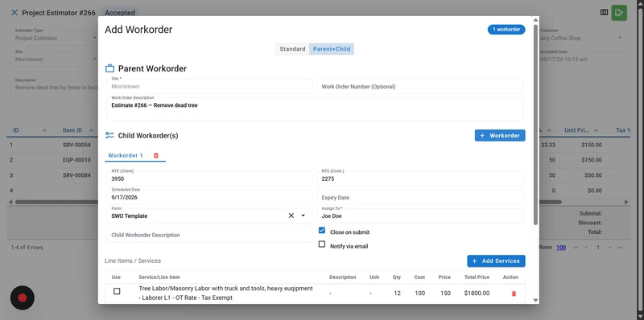Check the Use box for the Tree Labor line item
Screen dimensions: 644x320
(117, 291)
